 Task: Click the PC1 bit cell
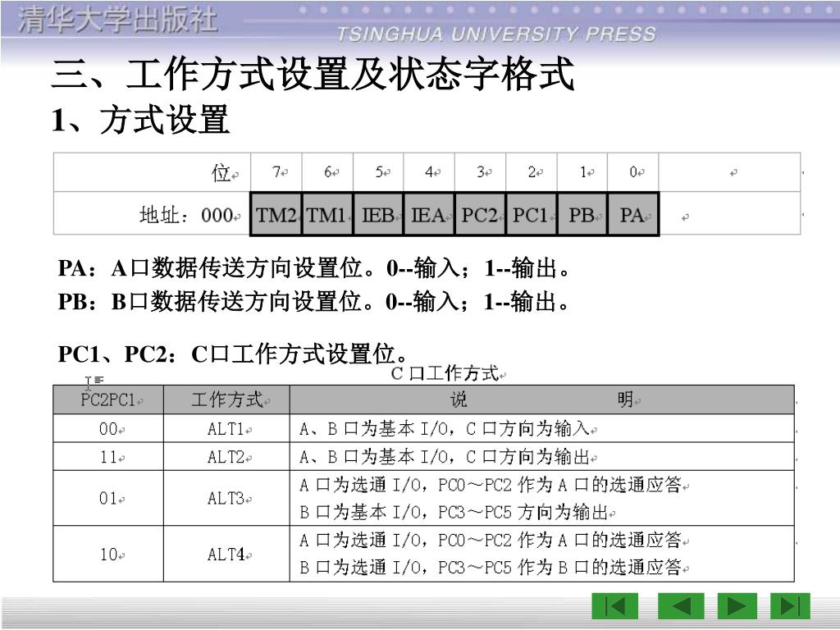532,214
